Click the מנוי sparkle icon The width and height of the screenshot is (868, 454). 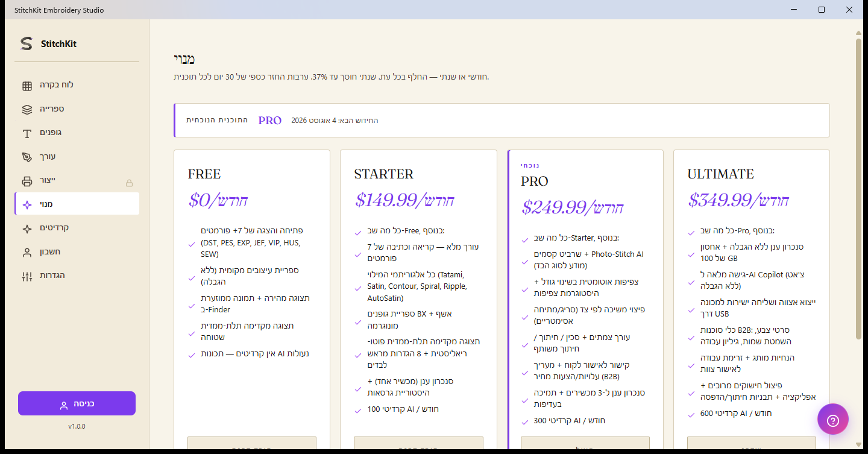click(27, 205)
